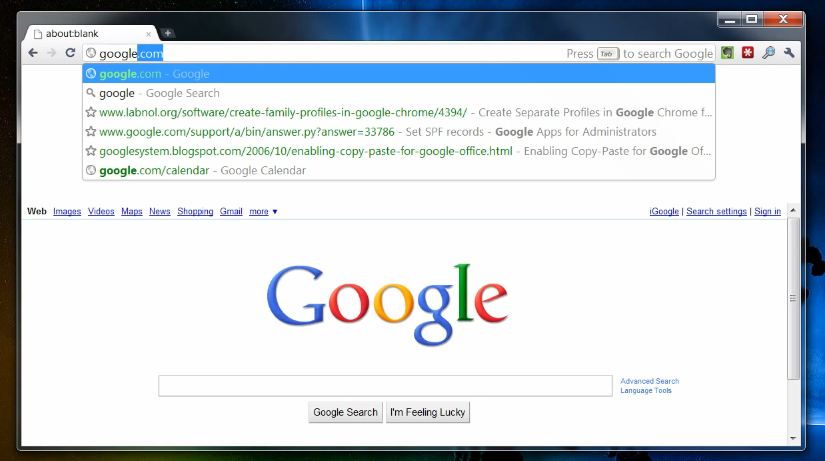Click the globe icon in address bar
The image size is (825, 461).
(91, 53)
